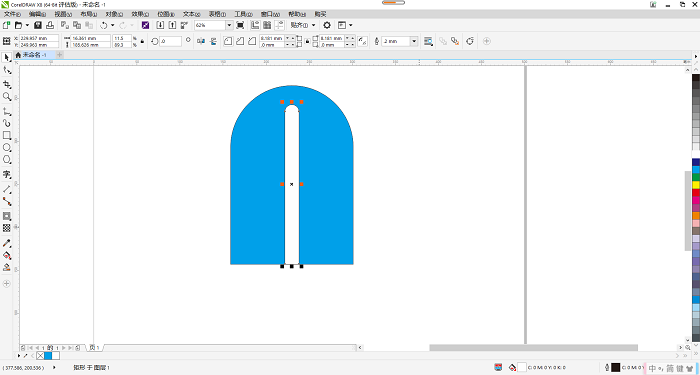Open the 编辑 (Edit) menu
The image size is (700, 375).
click(x=37, y=14)
